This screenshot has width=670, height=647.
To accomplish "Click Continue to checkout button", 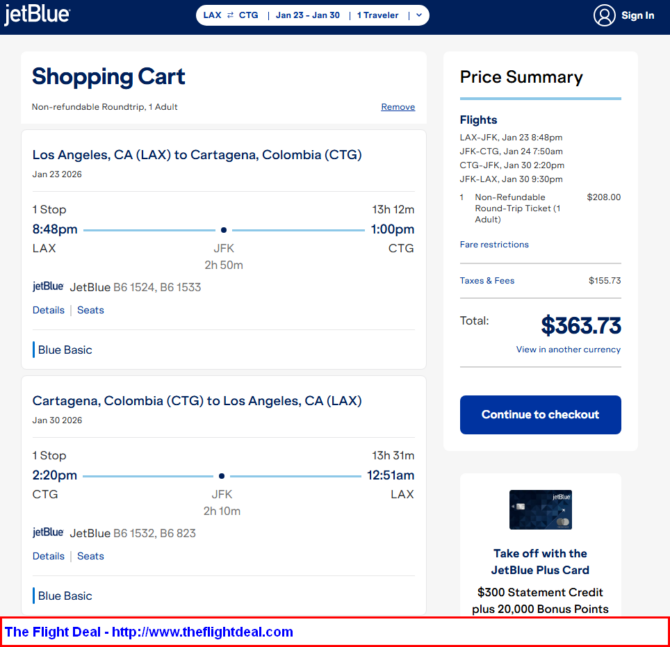I will coord(540,414).
